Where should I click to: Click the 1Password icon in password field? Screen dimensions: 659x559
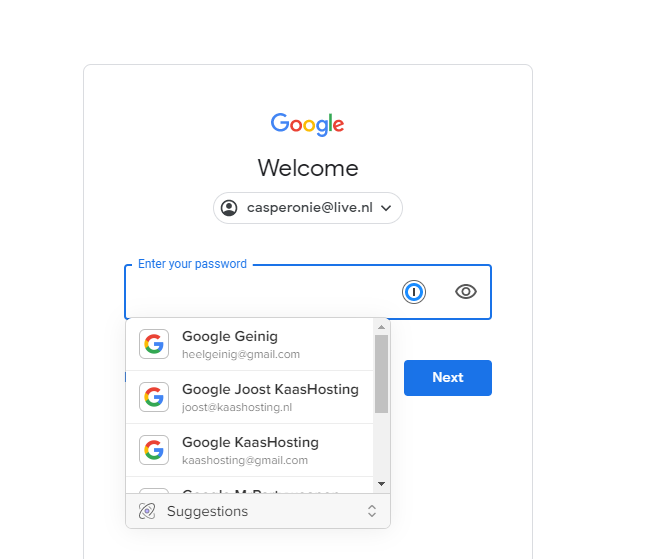point(414,292)
